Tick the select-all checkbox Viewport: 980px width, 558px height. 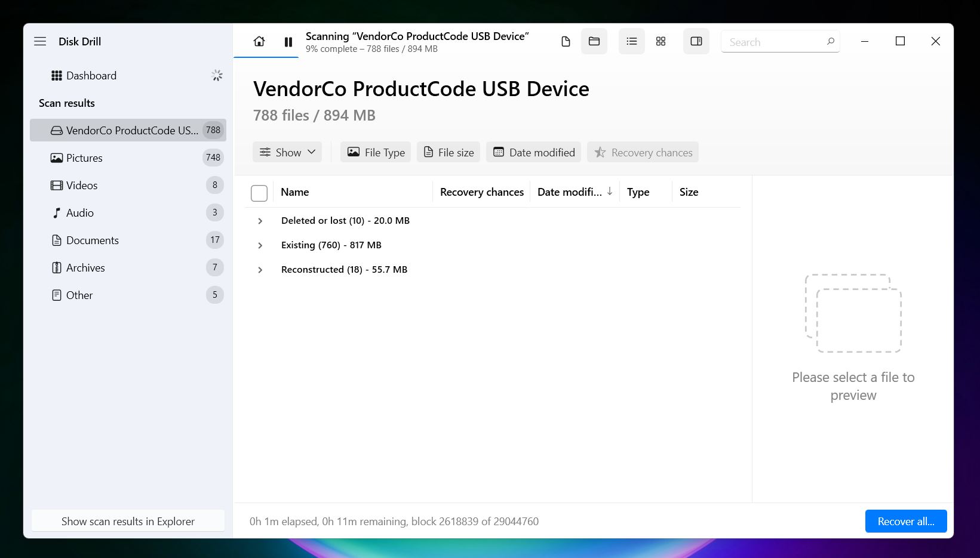click(x=259, y=193)
